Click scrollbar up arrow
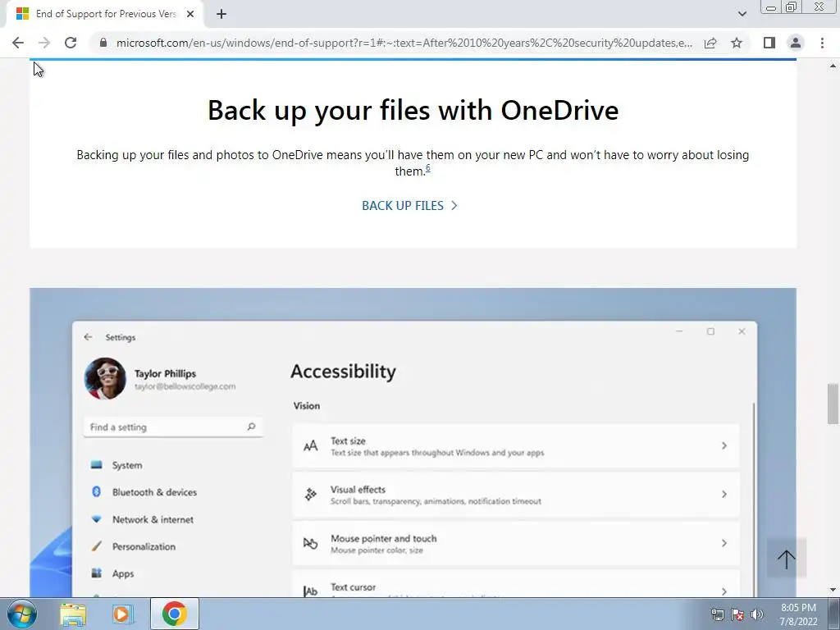840x630 pixels. tap(833, 66)
